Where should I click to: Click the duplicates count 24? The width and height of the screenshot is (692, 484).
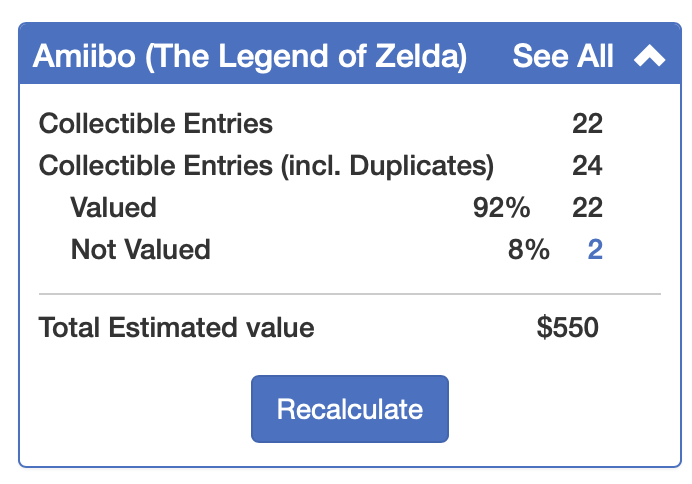tap(587, 166)
